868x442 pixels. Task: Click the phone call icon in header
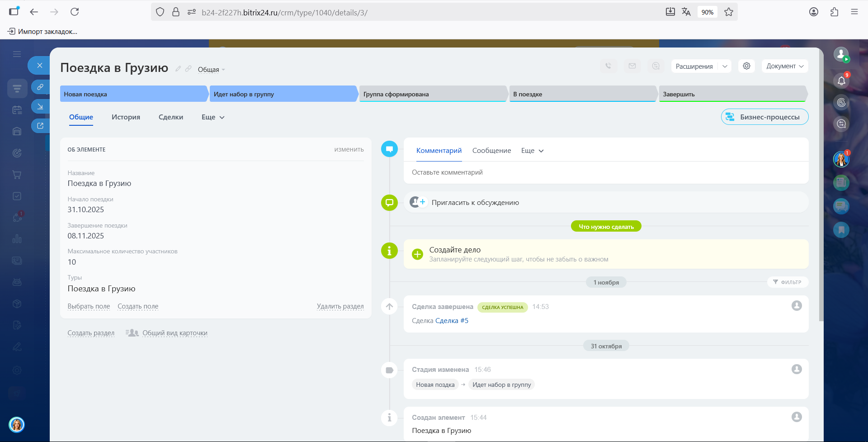coord(609,66)
